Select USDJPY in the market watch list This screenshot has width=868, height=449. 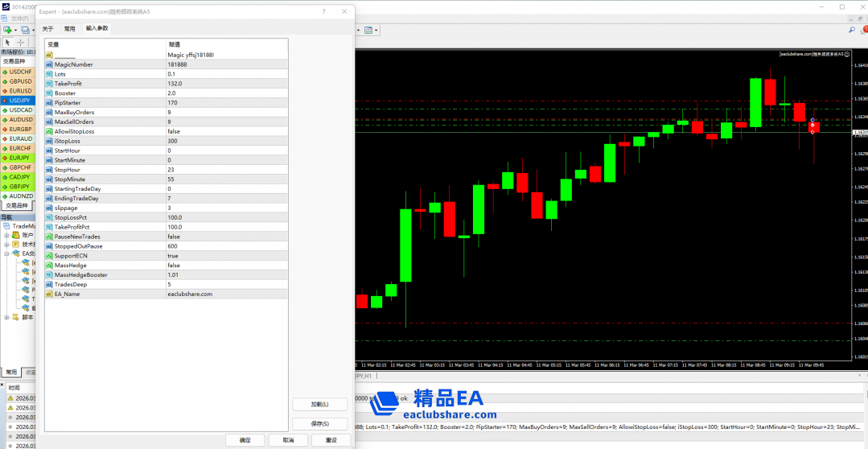coord(20,101)
